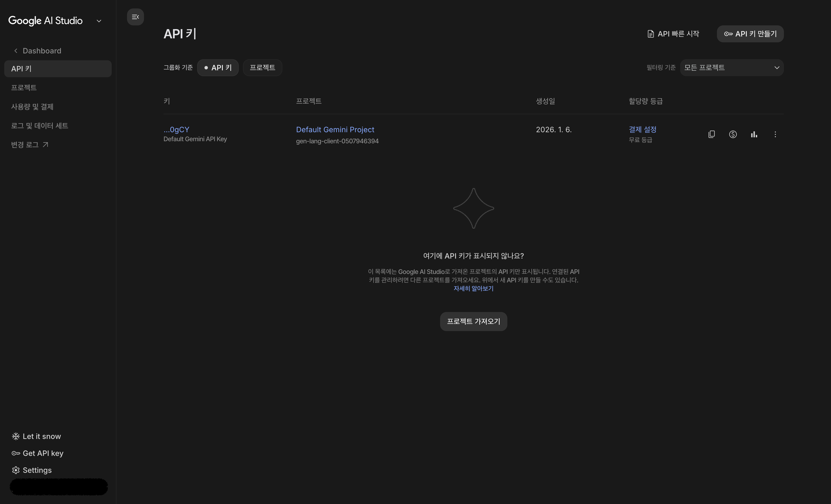Click the back arrow beside Dashboard
831x504 pixels.
(x=16, y=51)
